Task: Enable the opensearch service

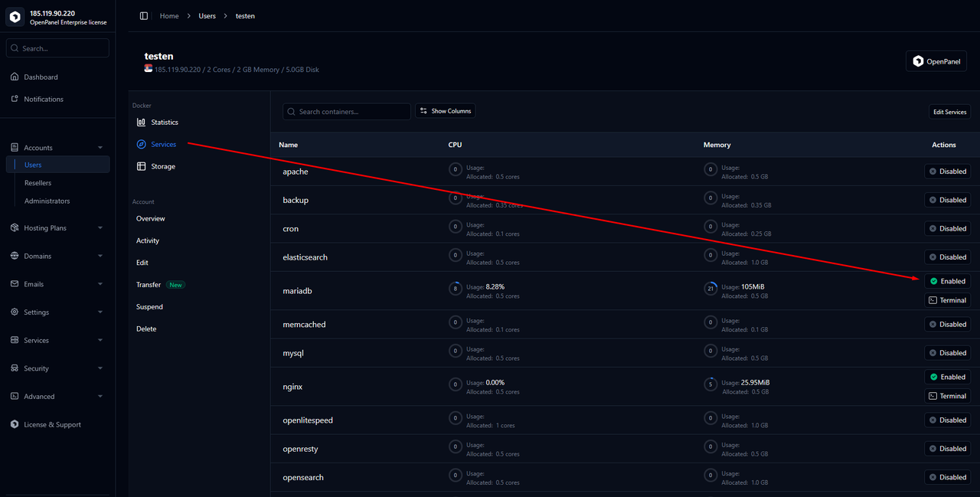Action: tap(947, 477)
